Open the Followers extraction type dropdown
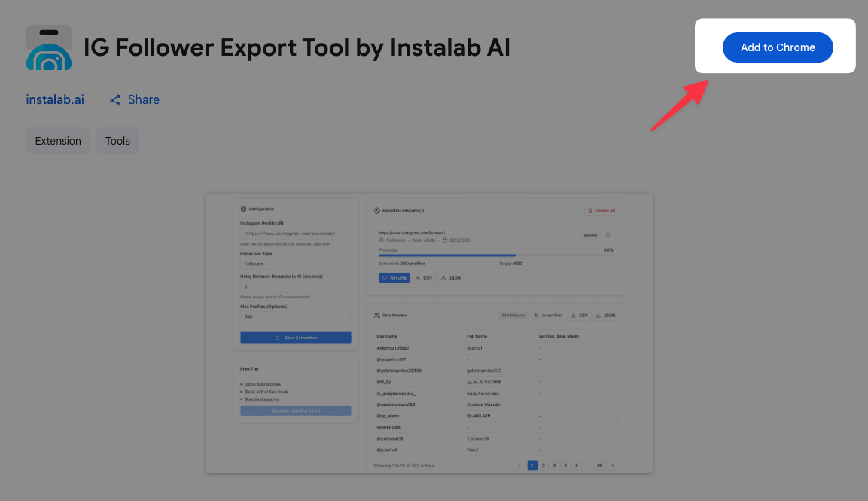The height and width of the screenshot is (501, 868). pos(257,264)
